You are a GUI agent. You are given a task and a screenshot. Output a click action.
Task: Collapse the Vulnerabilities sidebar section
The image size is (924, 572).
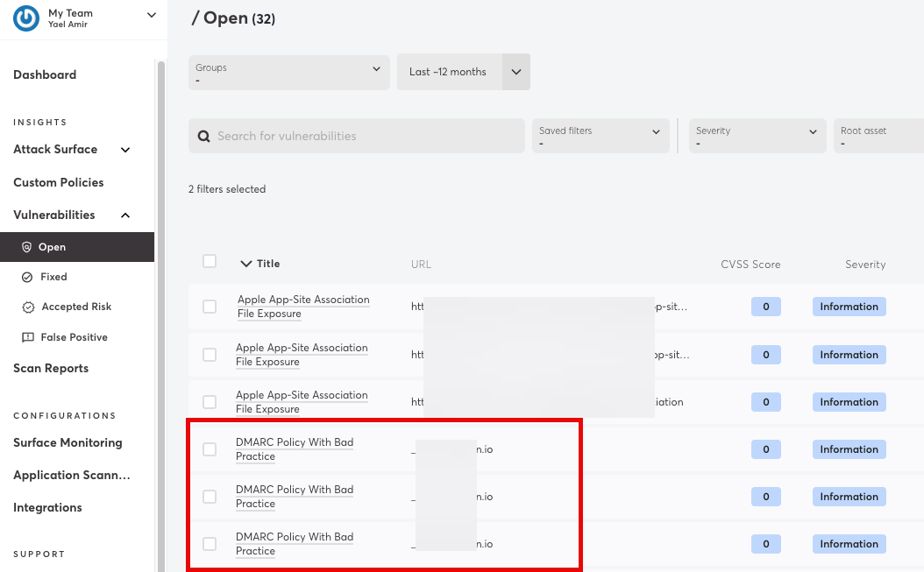pos(125,215)
